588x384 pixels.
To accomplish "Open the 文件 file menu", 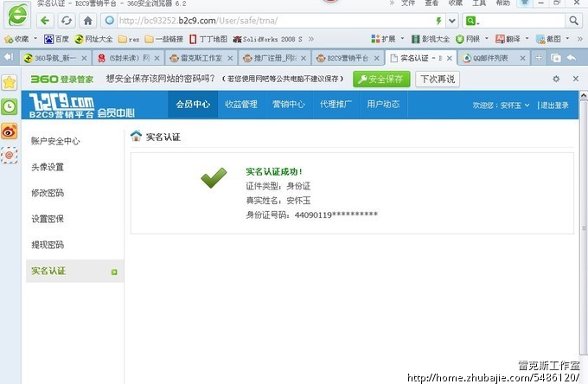I will pyautogui.click(x=408, y=3).
